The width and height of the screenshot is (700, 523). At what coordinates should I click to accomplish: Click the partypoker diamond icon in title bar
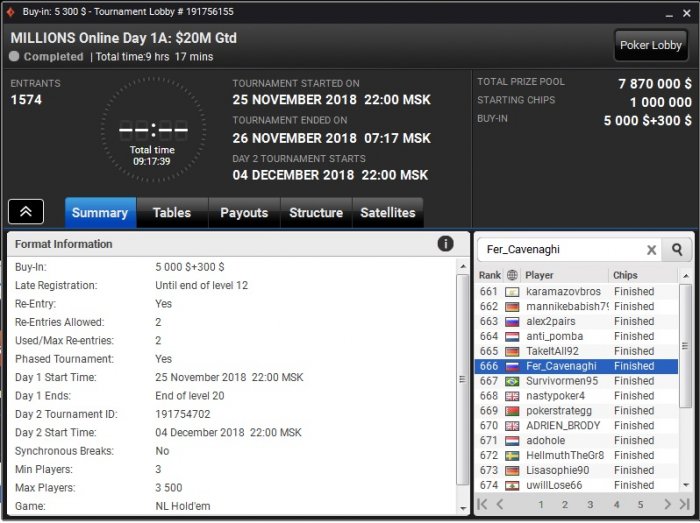pos(11,12)
